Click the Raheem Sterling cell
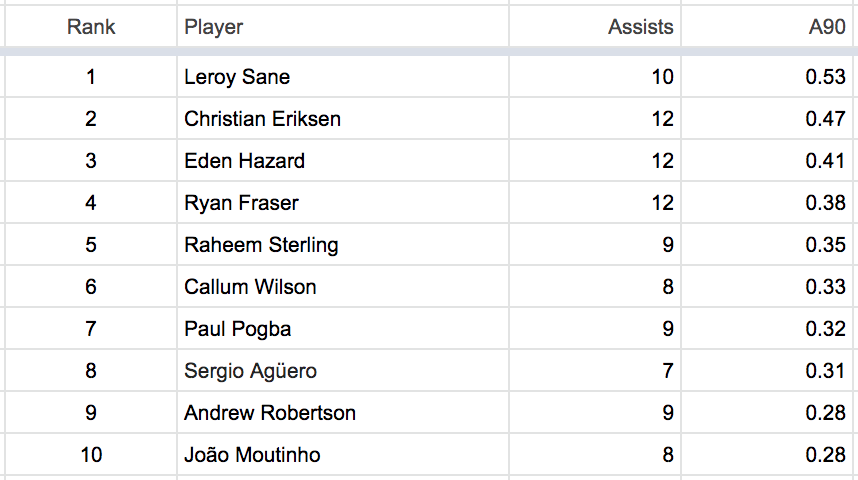 coord(261,245)
